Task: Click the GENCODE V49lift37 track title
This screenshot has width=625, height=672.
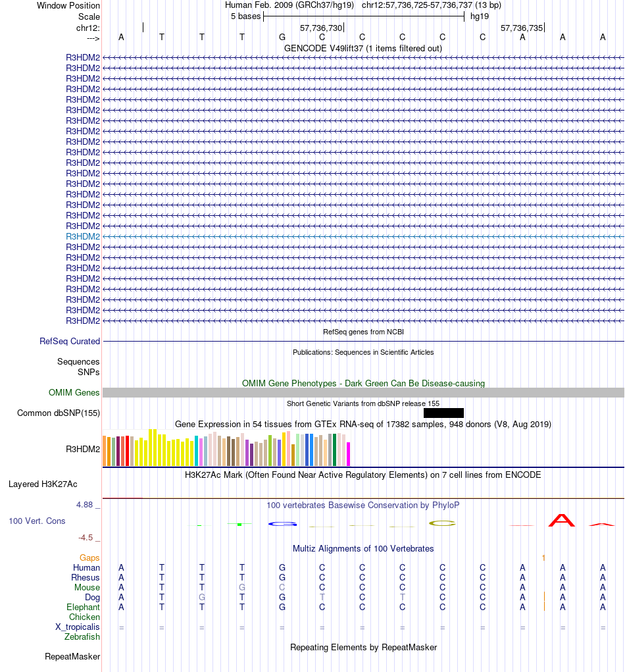Action: pos(363,49)
